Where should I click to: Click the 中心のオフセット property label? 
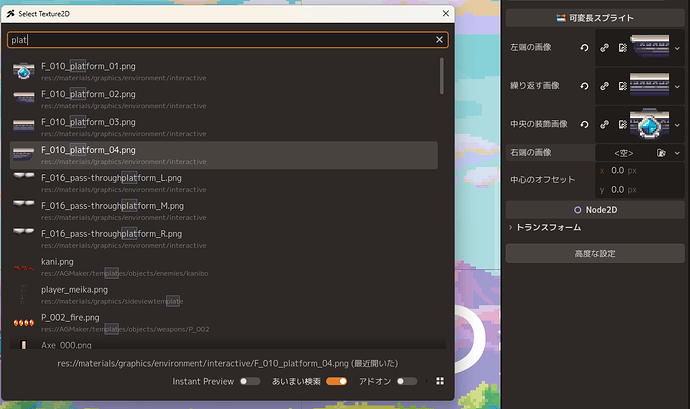click(543, 180)
